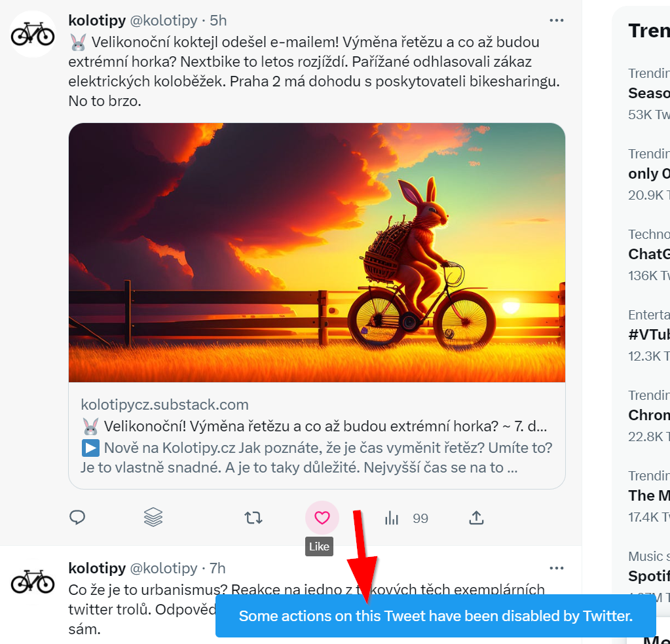
Task: Click the Spotif trending topic under Music
Action: (x=649, y=576)
